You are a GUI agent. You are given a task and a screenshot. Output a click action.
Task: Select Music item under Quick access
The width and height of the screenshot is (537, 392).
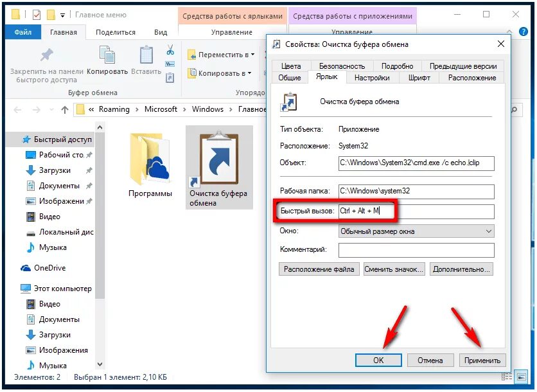46,247
